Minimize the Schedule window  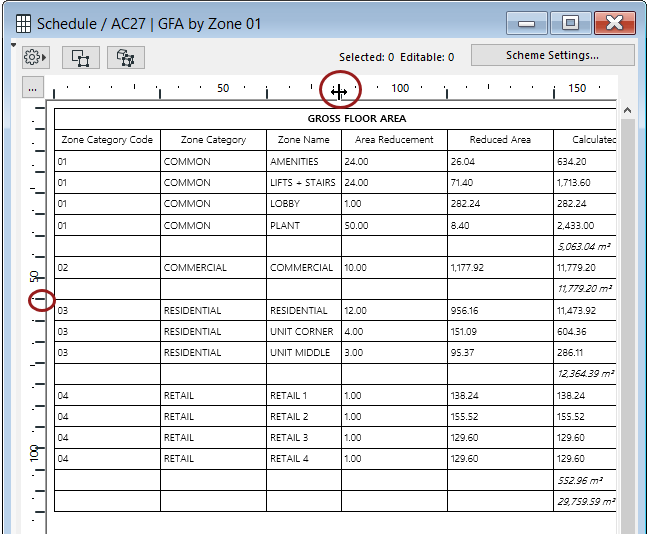pos(527,23)
